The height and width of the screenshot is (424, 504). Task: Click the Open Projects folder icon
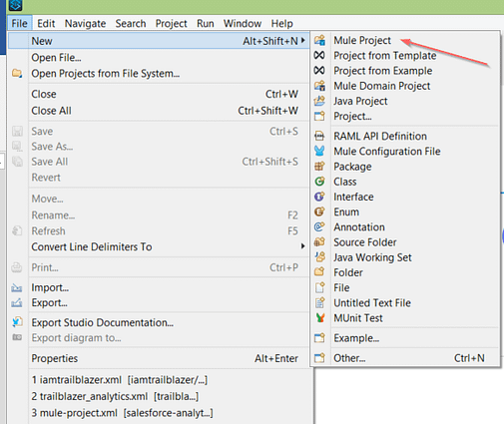click(17, 73)
